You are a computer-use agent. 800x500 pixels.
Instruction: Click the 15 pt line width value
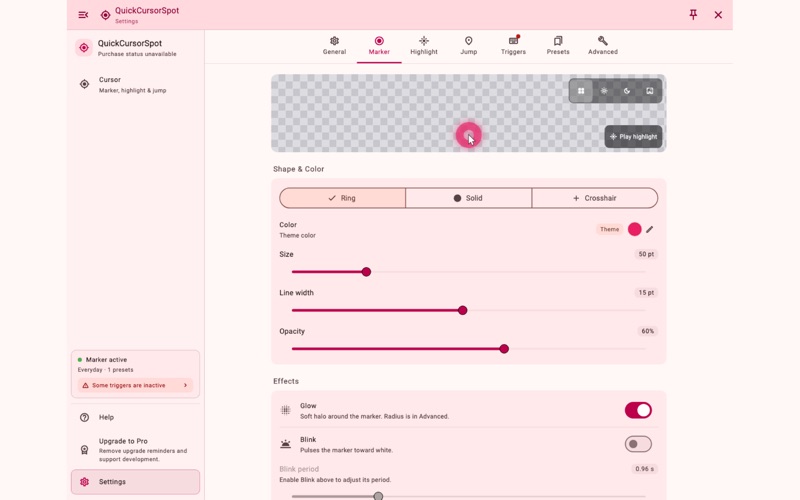click(x=646, y=293)
